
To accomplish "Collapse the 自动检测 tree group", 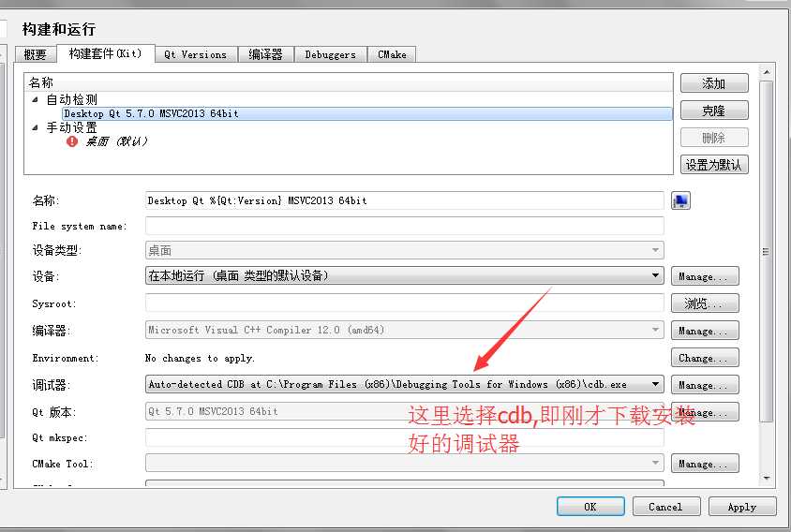I will coord(35,100).
